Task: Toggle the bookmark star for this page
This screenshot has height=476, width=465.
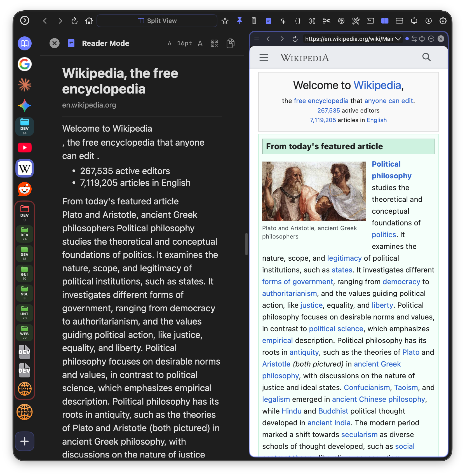Action: point(225,21)
